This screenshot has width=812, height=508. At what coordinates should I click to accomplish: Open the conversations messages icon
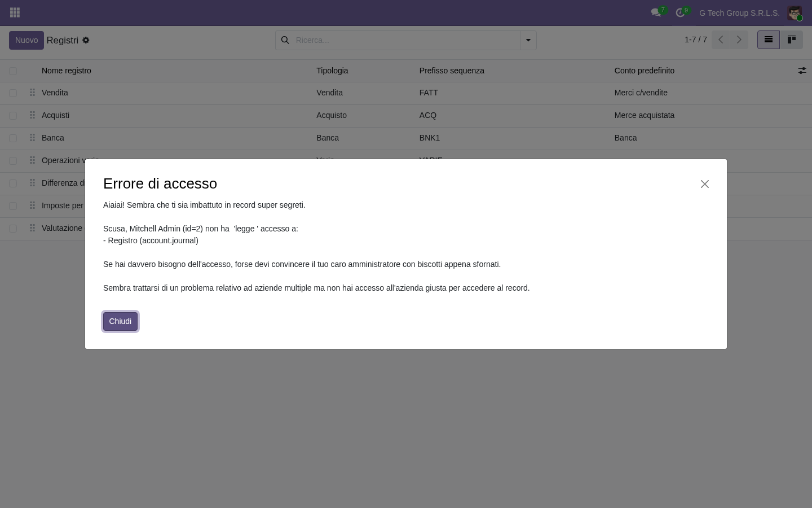coord(656,12)
